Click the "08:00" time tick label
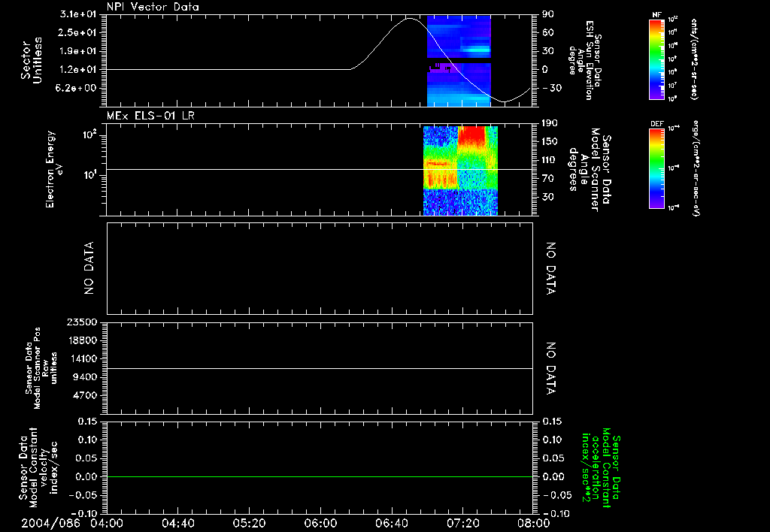This screenshot has height=532, width=770. click(x=534, y=523)
